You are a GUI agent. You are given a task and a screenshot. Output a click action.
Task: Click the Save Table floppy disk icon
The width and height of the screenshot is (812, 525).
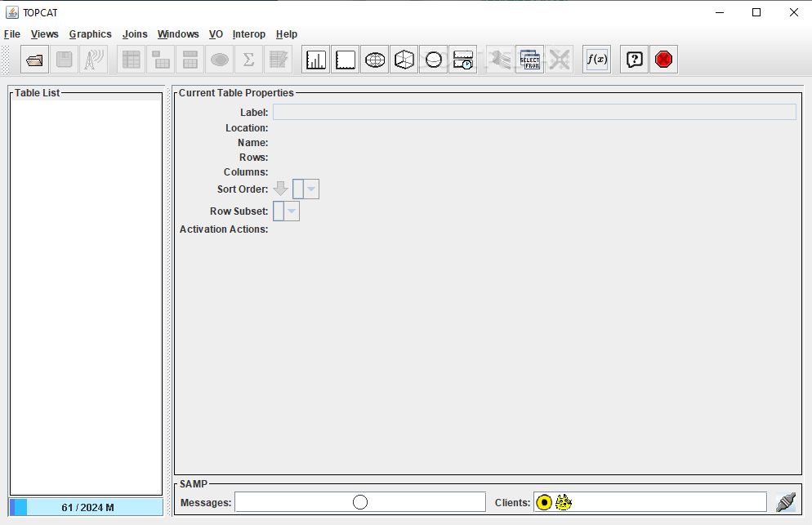[x=65, y=60]
